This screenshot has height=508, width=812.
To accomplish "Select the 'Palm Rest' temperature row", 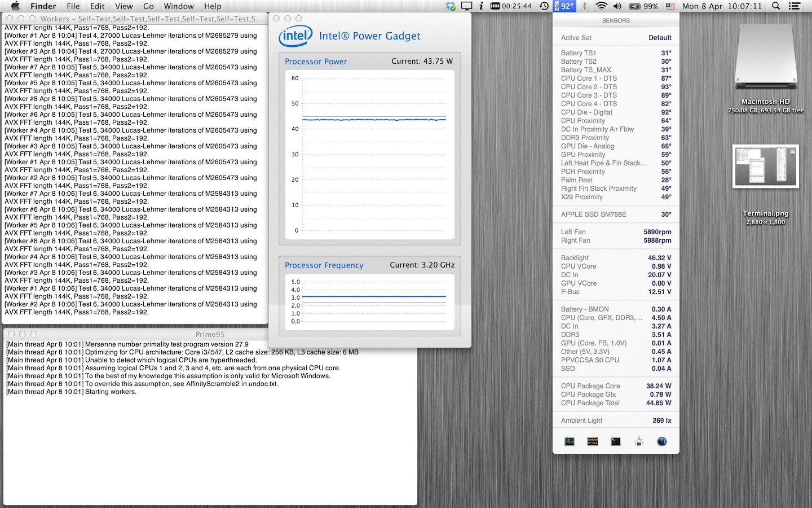I will 616,180.
